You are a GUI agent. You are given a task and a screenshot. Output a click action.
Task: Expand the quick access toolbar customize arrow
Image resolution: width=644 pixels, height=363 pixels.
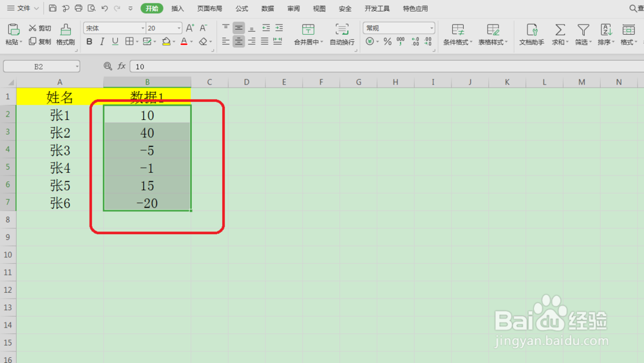[x=130, y=8]
